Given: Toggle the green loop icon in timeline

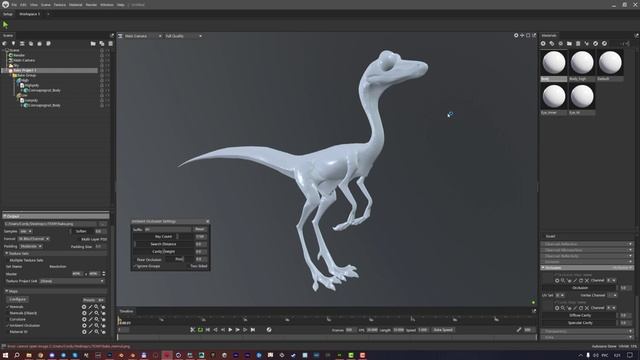Looking at the screenshot, I should [200, 330].
